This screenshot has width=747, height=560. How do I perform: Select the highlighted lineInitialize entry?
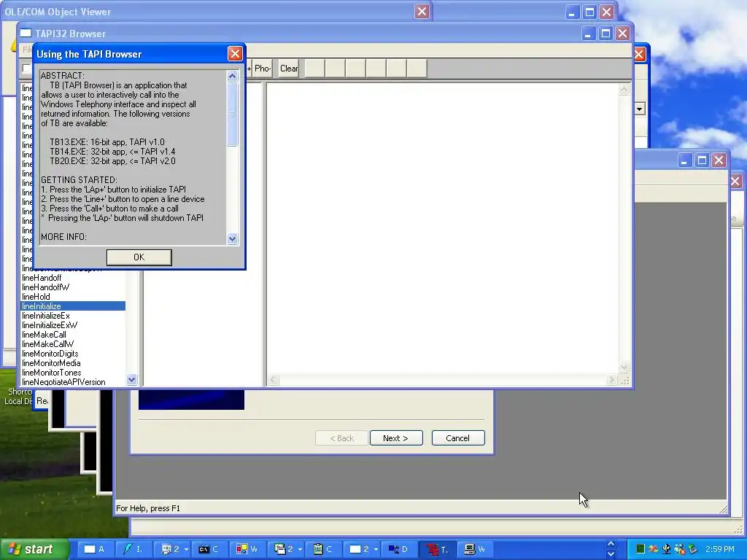coord(74,306)
